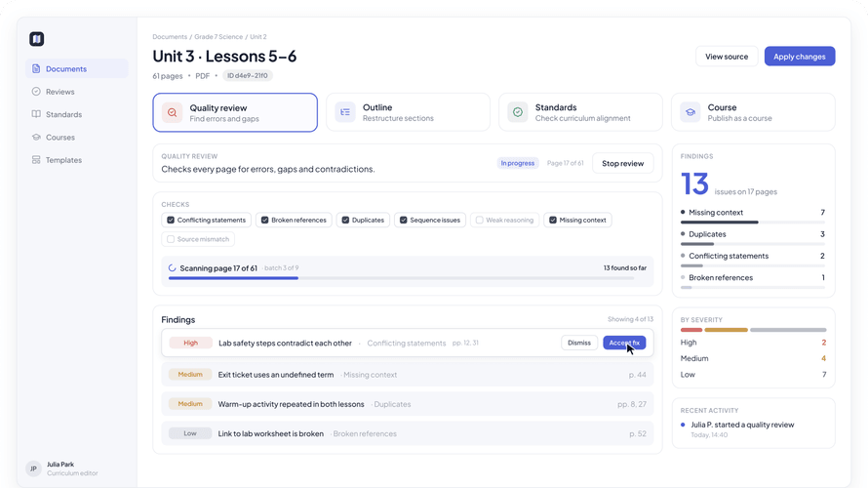Dismiss the lab safety finding

point(579,343)
